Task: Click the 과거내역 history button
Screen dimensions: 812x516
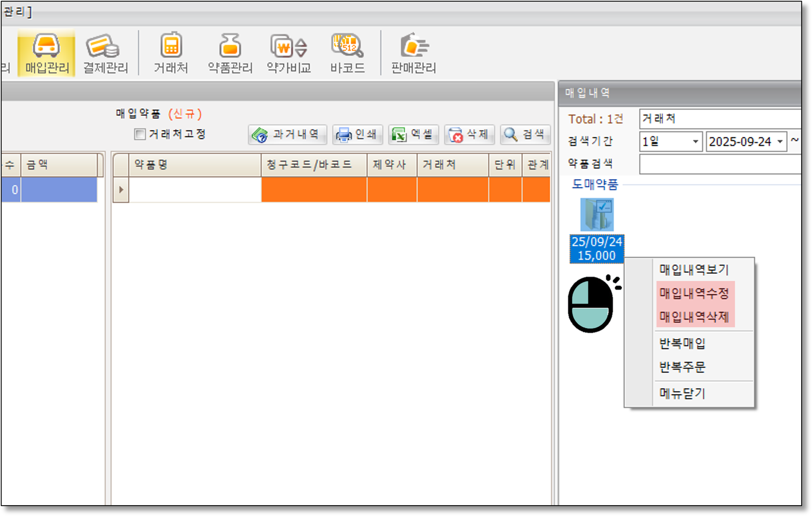Action: [287, 135]
